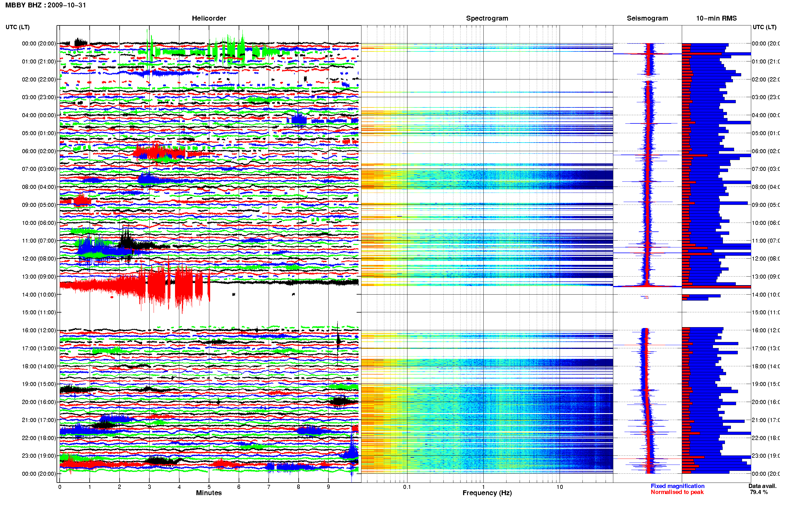Image resolution: width=812 pixels, height=508 pixels.
Task: Click the 'Normalised to peak' legend text
Action: pos(677,492)
